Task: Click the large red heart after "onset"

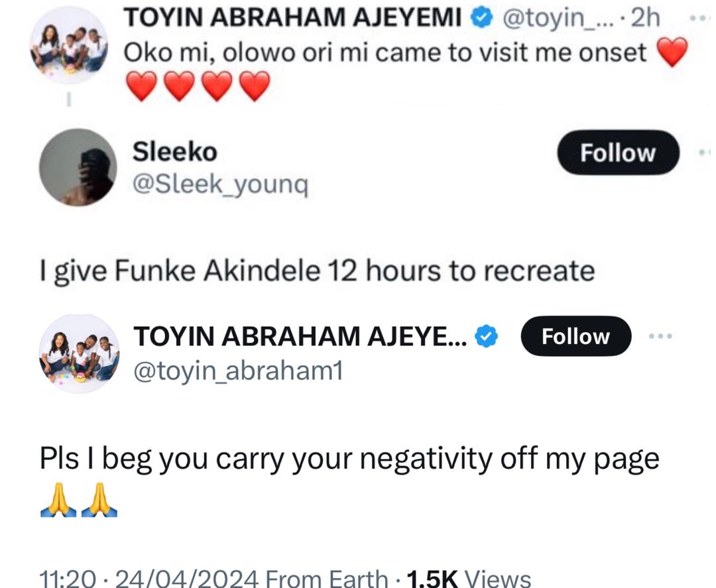Action: click(672, 53)
